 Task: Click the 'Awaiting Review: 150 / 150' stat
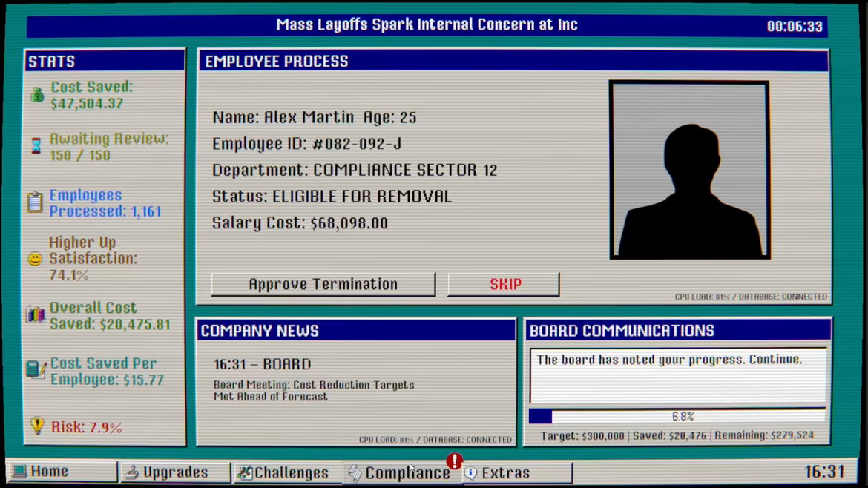click(110, 147)
